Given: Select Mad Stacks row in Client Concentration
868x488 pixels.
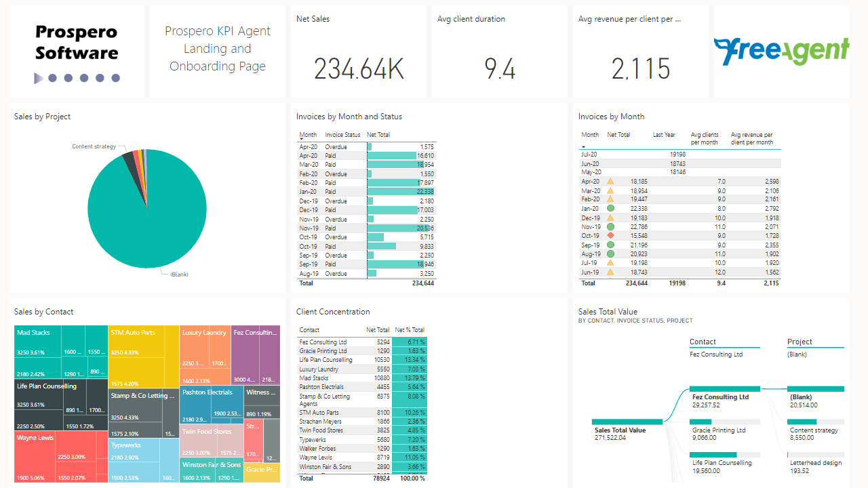Looking at the screenshot, I should (363, 378).
